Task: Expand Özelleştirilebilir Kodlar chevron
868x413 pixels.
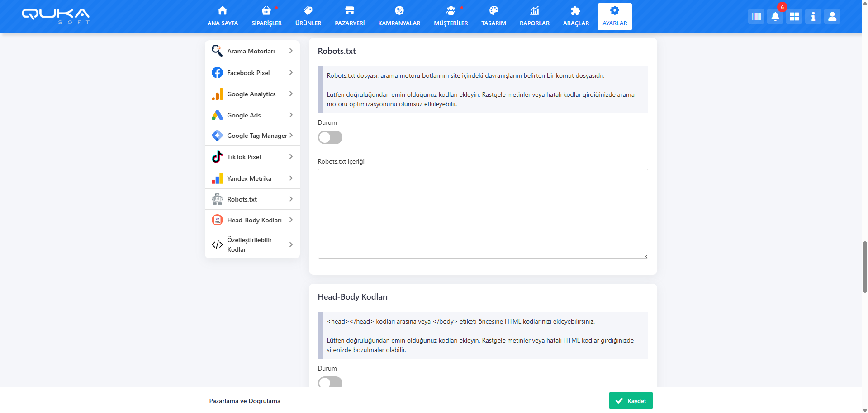Action: [x=291, y=244]
